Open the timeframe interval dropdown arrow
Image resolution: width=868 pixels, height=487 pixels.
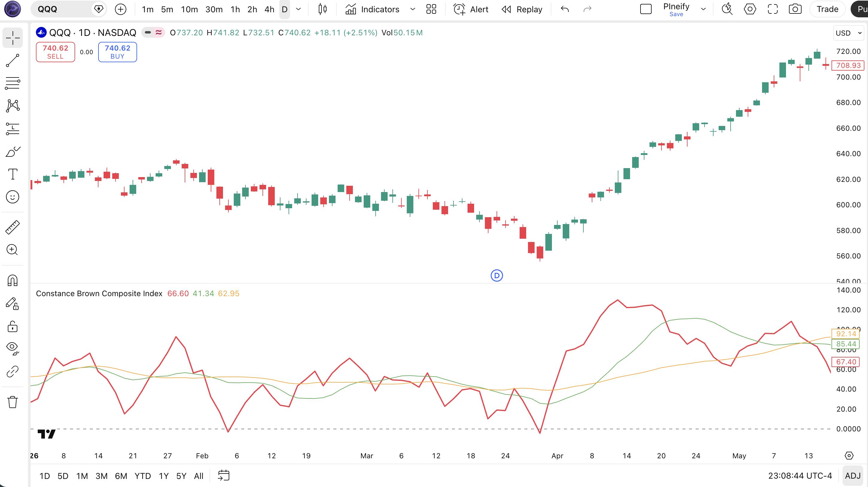click(x=298, y=9)
